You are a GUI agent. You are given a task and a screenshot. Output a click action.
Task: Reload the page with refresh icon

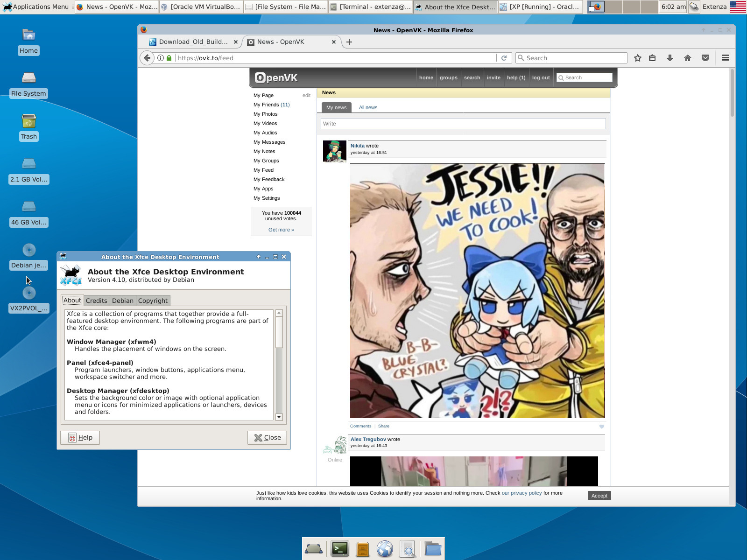point(504,58)
